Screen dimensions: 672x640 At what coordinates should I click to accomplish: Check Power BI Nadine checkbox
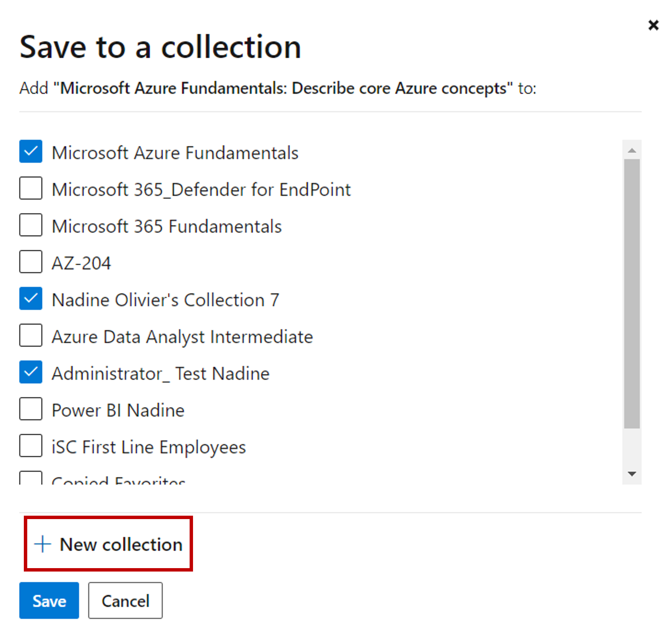(x=31, y=409)
